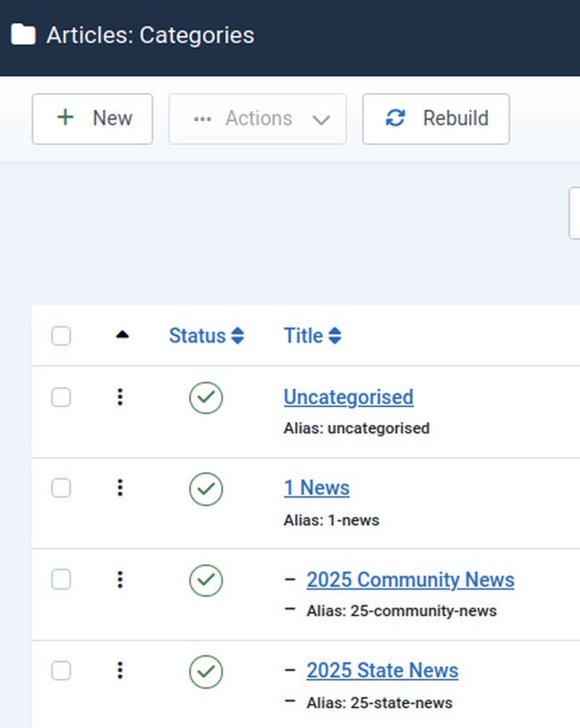This screenshot has height=728, width=580.
Task: Check the select-all checkbox in table header
Action: click(x=61, y=336)
